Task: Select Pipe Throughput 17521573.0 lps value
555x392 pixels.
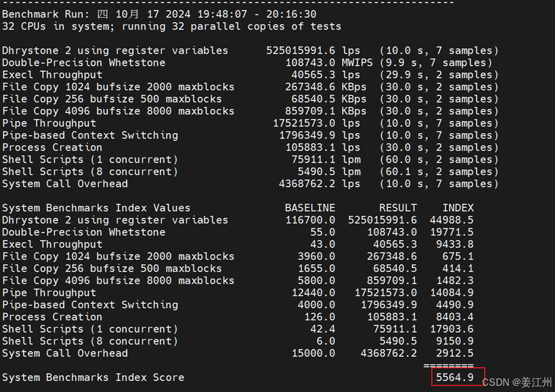Action: pos(317,123)
